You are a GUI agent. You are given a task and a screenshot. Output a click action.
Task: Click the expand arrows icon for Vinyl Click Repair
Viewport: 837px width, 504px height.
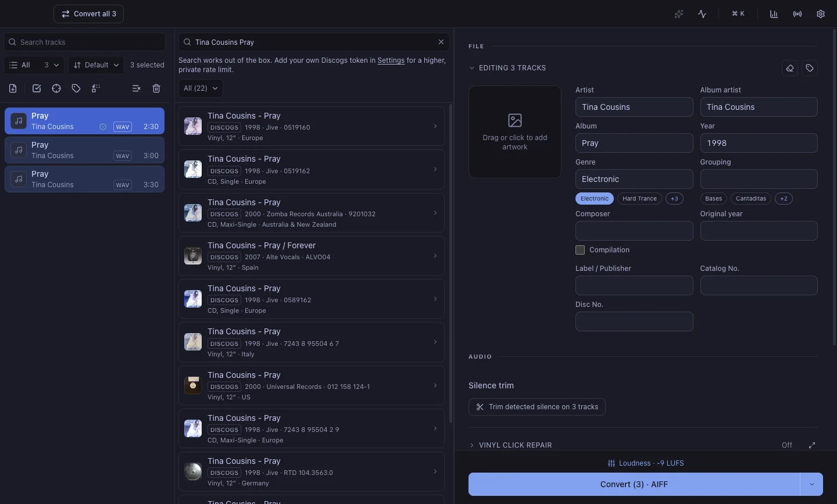pos(812,445)
